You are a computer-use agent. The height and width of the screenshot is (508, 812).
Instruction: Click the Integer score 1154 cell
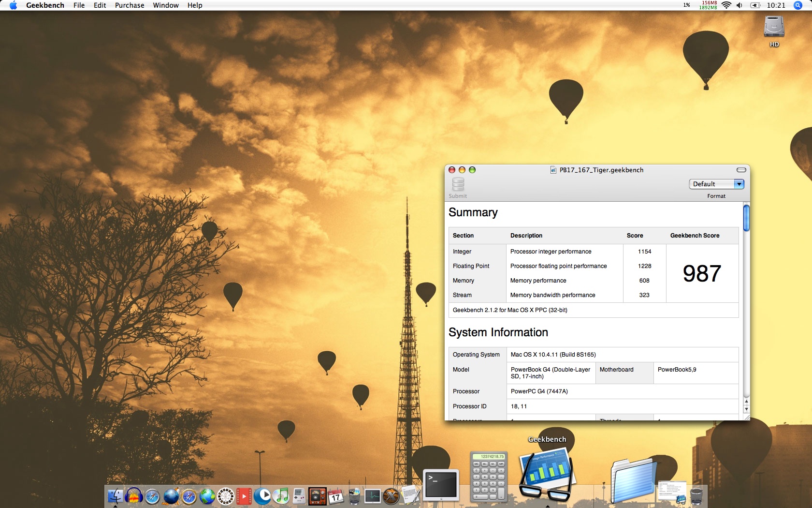click(x=644, y=252)
